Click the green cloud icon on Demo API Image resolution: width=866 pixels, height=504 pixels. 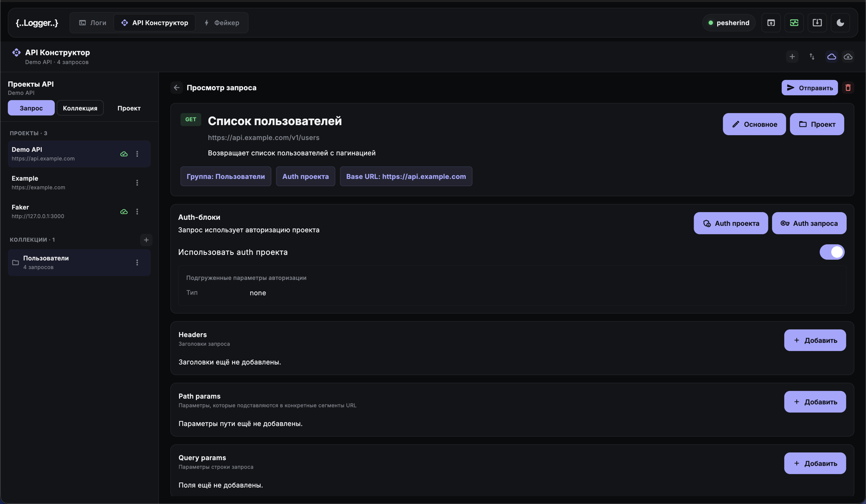click(124, 154)
